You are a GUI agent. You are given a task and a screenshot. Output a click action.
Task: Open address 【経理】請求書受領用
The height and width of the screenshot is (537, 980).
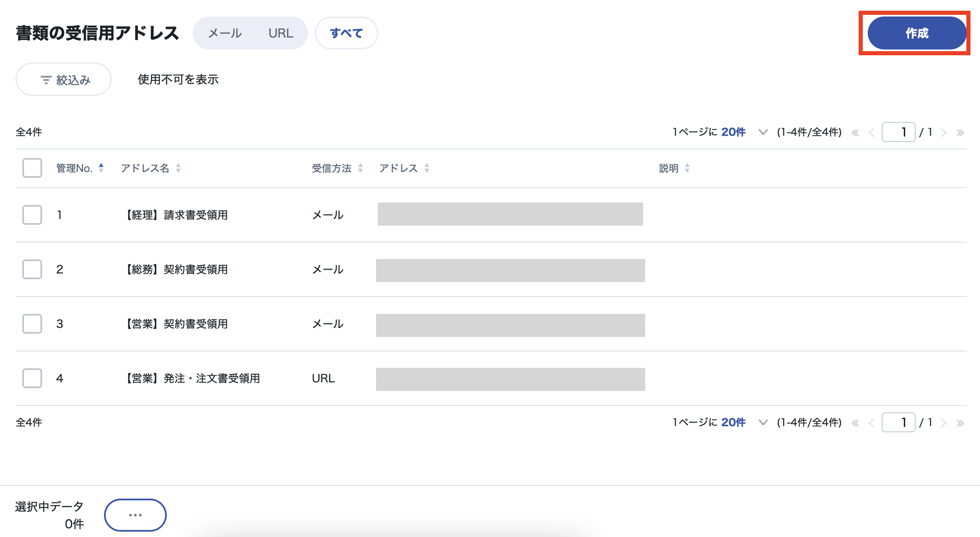(176, 215)
